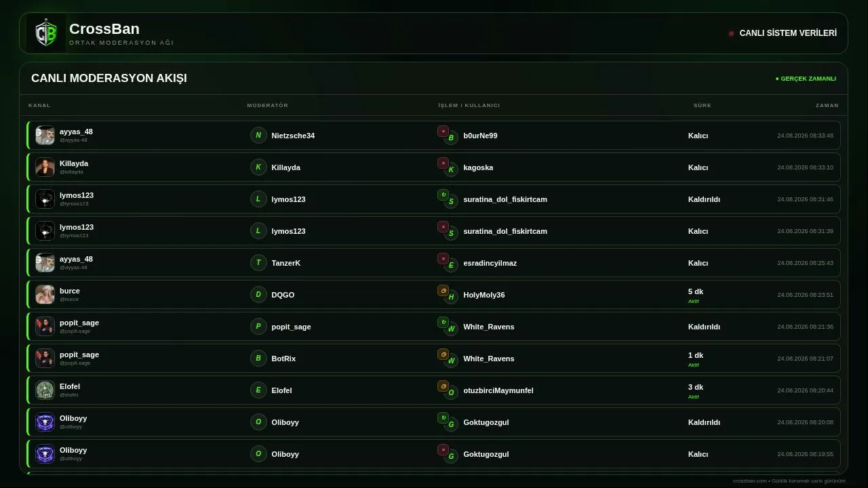Open the Elofel channel avatar

coord(45,390)
